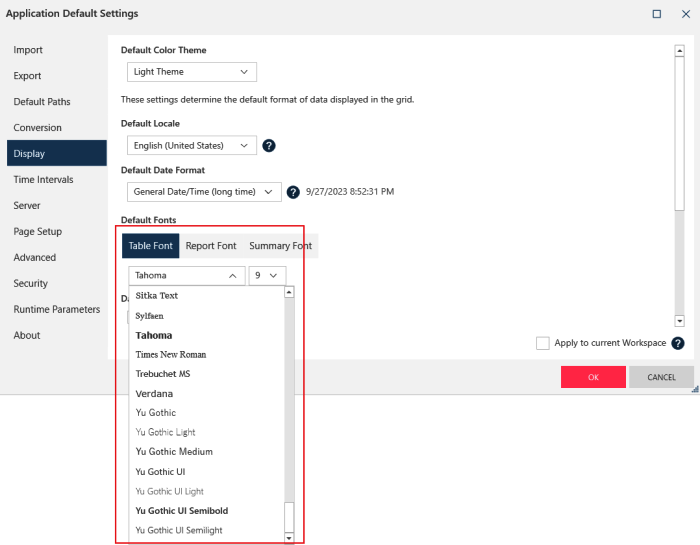Click the font list scroll down arrow
700x545 pixels.
pyautogui.click(x=289, y=538)
